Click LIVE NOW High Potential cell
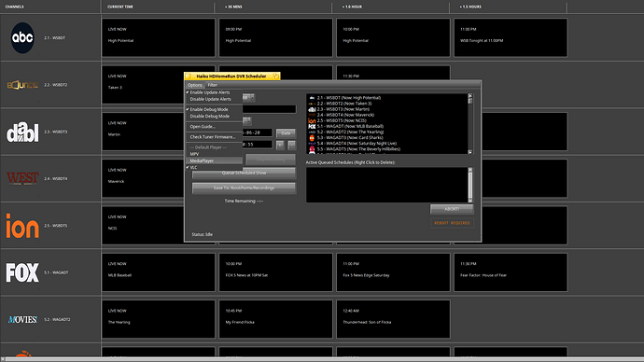Viewport: 644px width, 362px height. 158,37
